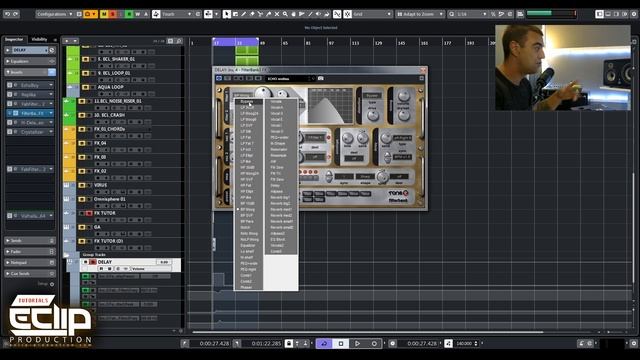Expand the Cue Sends section in the Inspector
640x360 pixels.
pyautogui.click(x=29, y=273)
